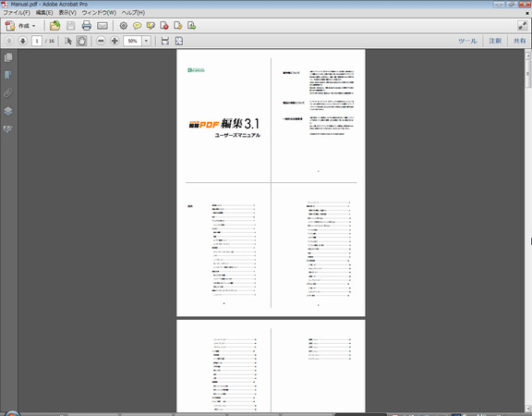Show the Page Thumbnails panel

tap(8, 57)
